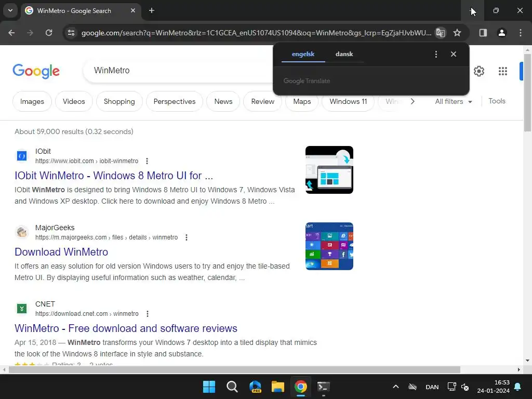Open a new browser tab
Screen dimensions: 532x399
click(152, 10)
